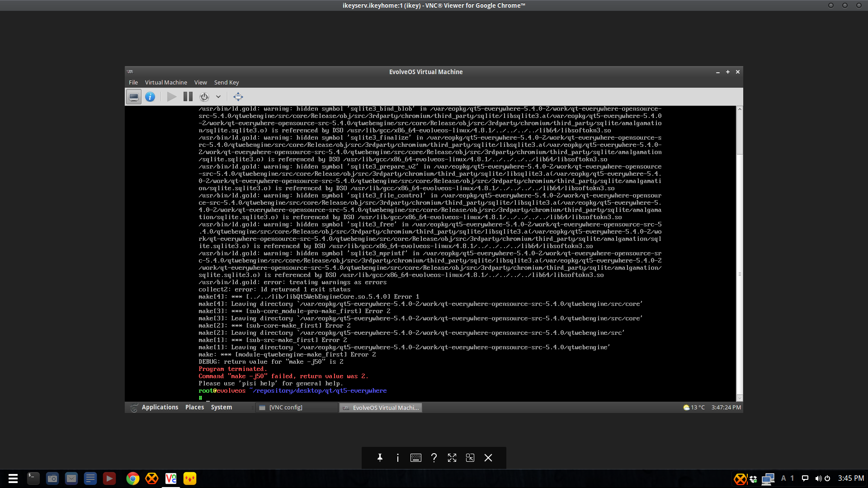868x488 pixels.
Task: Open the yellow diamonds app icon
Action: point(190,479)
